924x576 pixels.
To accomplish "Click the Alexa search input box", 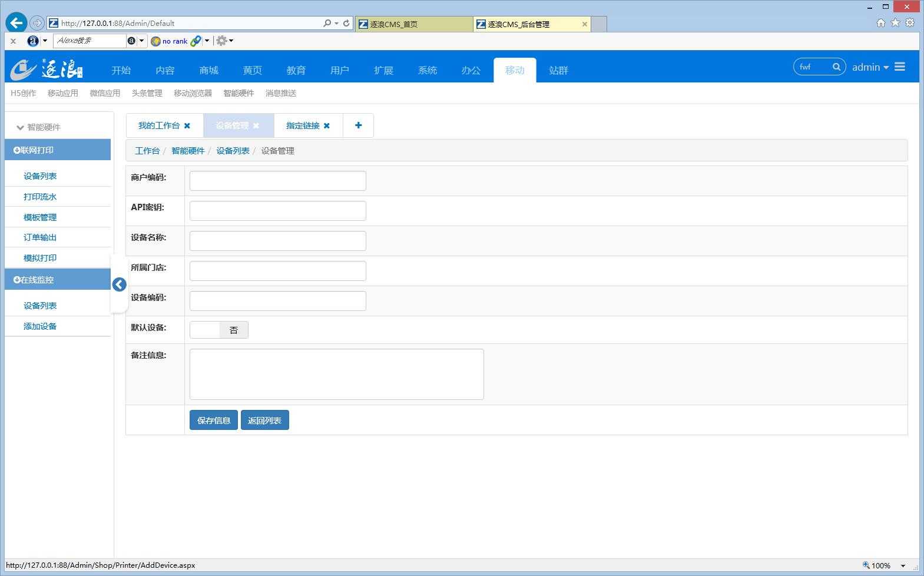I will pyautogui.click(x=90, y=41).
